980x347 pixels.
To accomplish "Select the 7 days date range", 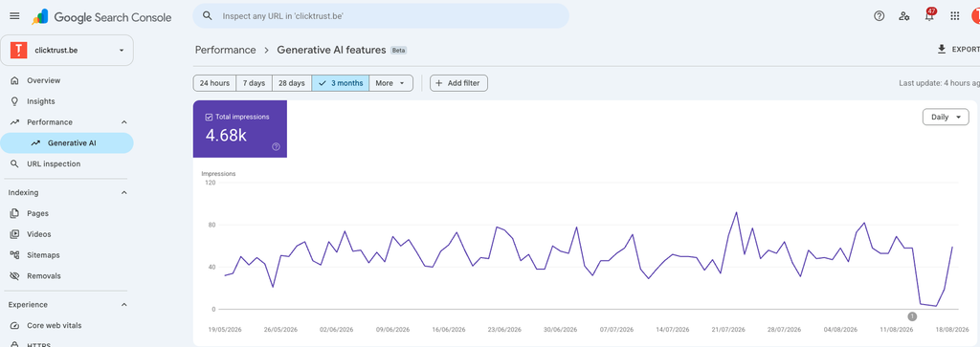I will point(254,83).
